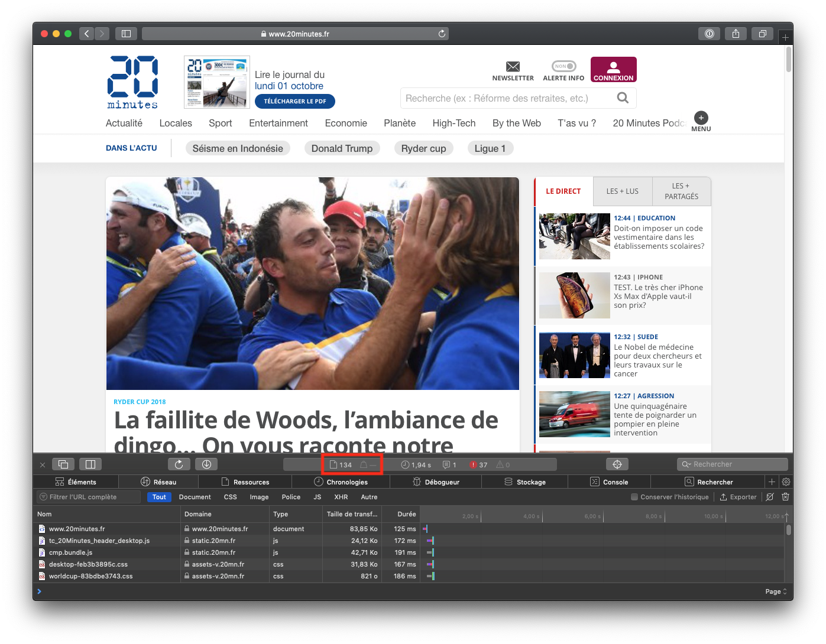Reload the page from the inspector toolbar

pyautogui.click(x=179, y=464)
